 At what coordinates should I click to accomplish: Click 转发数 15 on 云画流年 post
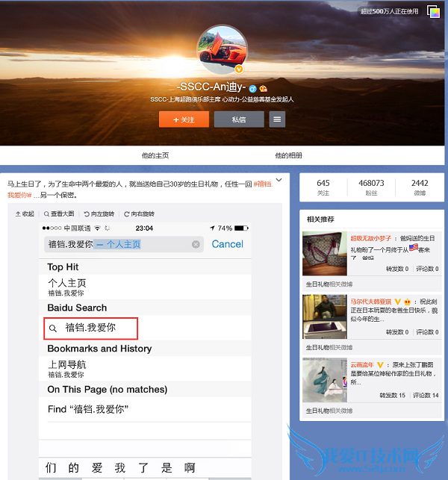(x=392, y=395)
